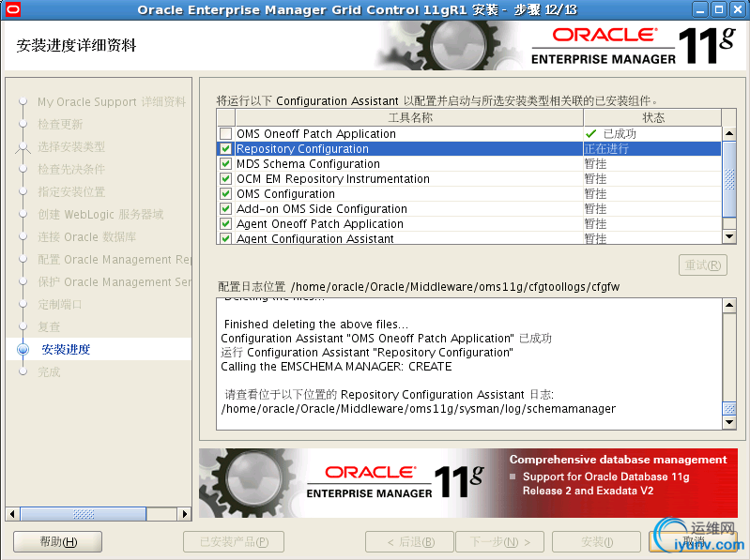This screenshot has height=560, width=750.
Task: Select the MDS Schema Configuration row
Action: [x=468, y=164]
